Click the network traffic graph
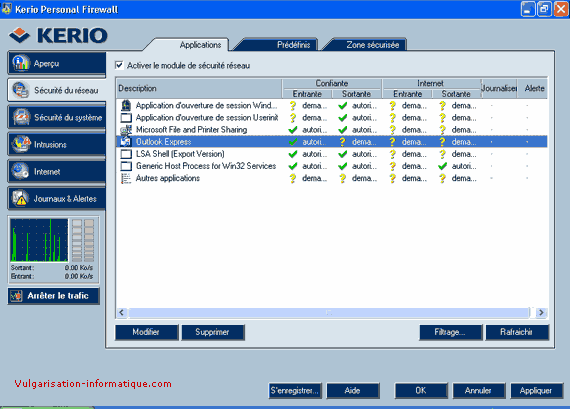The height and width of the screenshot is (409, 570). (39, 240)
